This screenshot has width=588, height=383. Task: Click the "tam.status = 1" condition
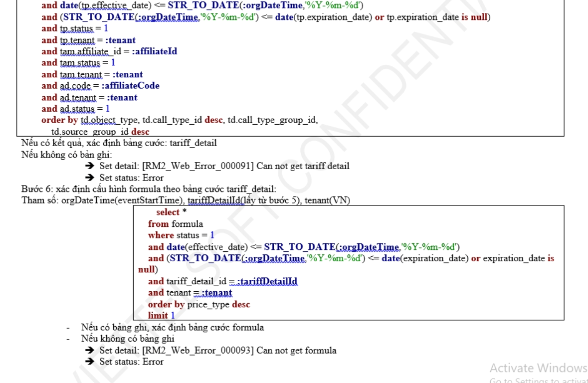78,63
